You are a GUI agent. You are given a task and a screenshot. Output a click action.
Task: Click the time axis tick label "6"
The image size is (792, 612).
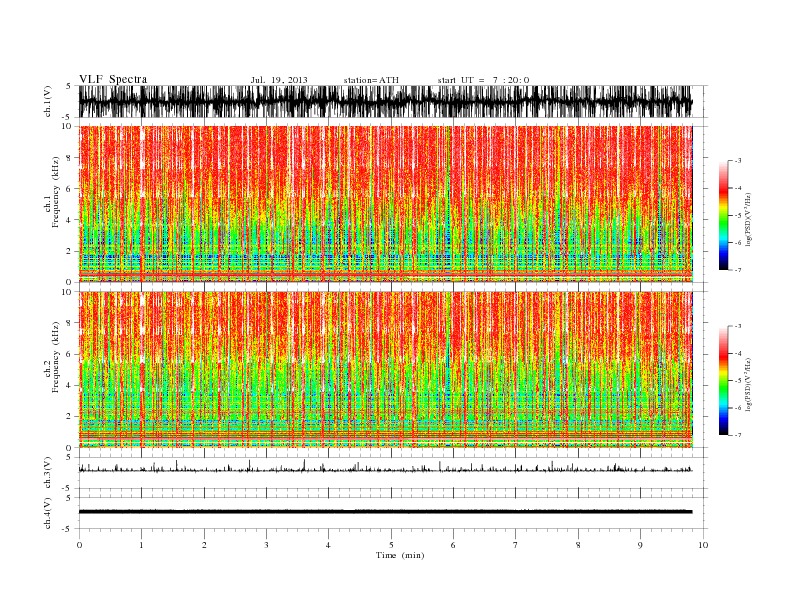[x=454, y=545]
